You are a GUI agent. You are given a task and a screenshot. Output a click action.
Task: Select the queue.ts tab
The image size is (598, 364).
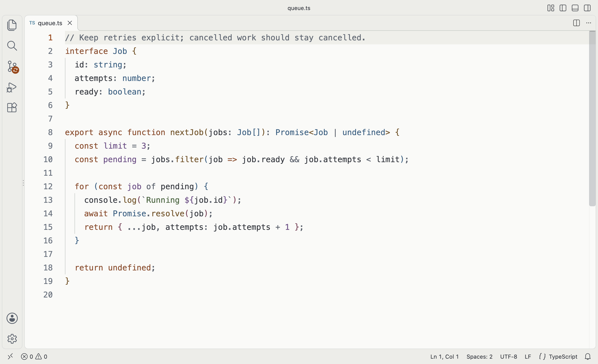51,23
